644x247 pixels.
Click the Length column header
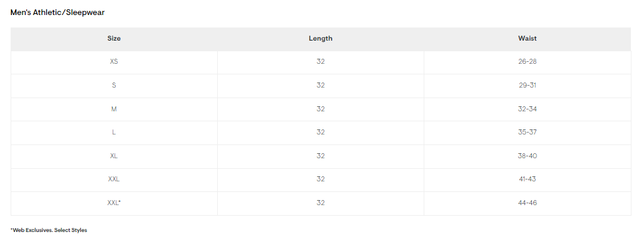coord(320,39)
